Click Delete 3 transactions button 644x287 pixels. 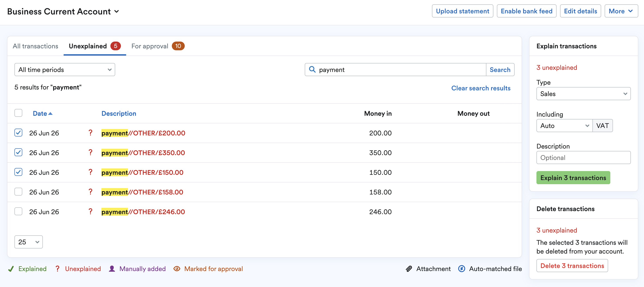[x=572, y=266]
